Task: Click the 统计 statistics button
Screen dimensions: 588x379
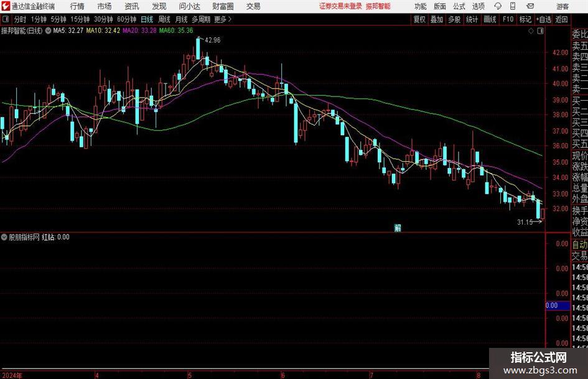Action: (472, 19)
